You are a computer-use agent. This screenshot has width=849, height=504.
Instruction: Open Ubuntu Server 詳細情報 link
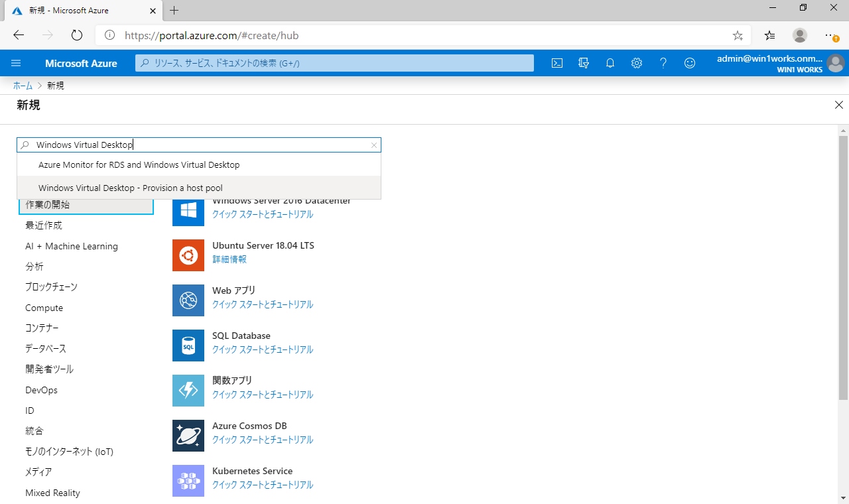click(x=229, y=259)
